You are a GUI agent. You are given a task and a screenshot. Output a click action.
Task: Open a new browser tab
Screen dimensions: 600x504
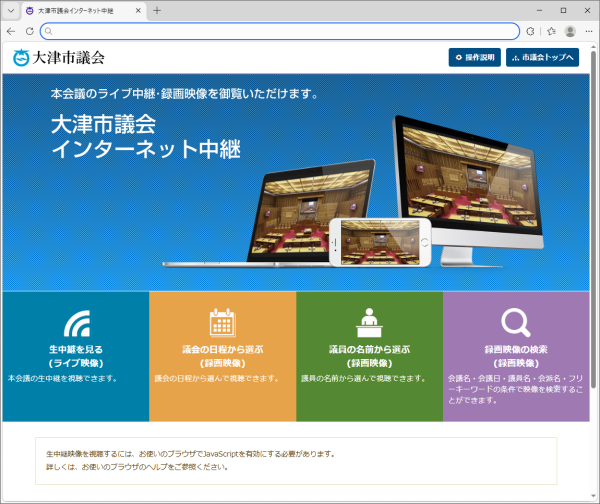click(x=157, y=10)
